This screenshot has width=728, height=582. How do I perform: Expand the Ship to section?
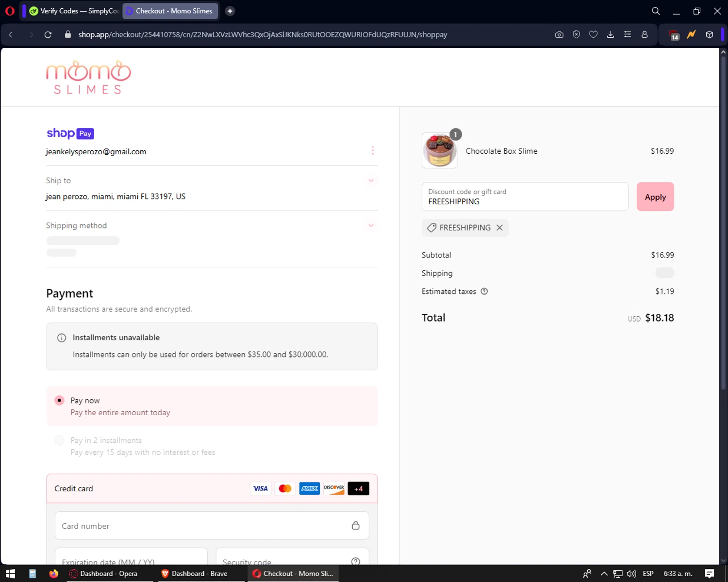click(x=371, y=180)
